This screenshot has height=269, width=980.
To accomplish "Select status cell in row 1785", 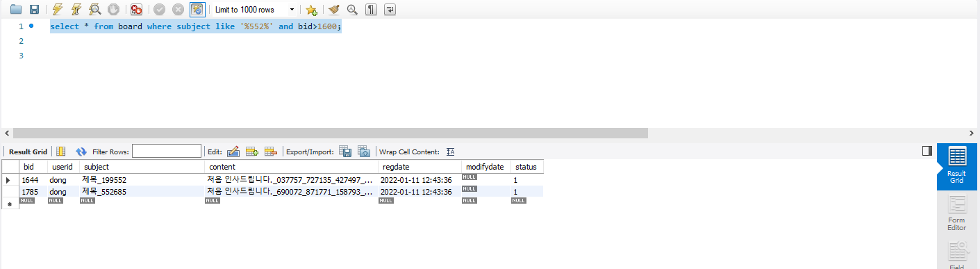I will pos(526,191).
